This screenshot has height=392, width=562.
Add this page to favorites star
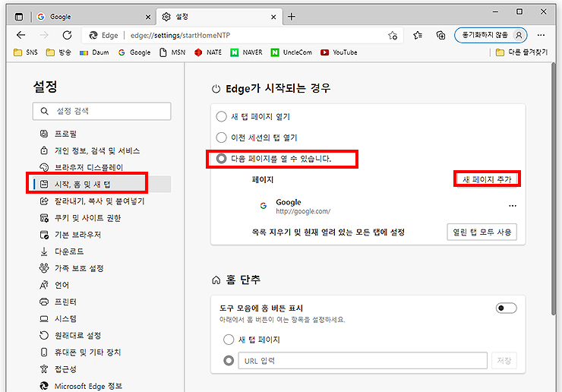393,35
